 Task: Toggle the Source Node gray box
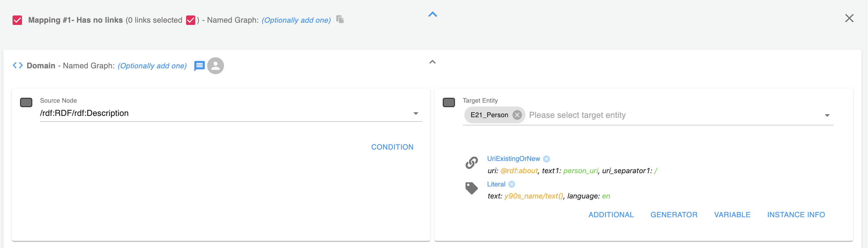pos(26,102)
